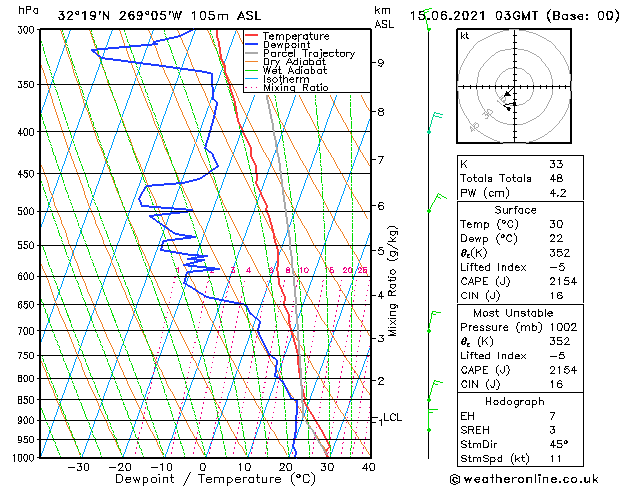Viewport: 629px width, 486px height.
Task: Click the wind barb at 400 hPa
Action: [x=435, y=123]
